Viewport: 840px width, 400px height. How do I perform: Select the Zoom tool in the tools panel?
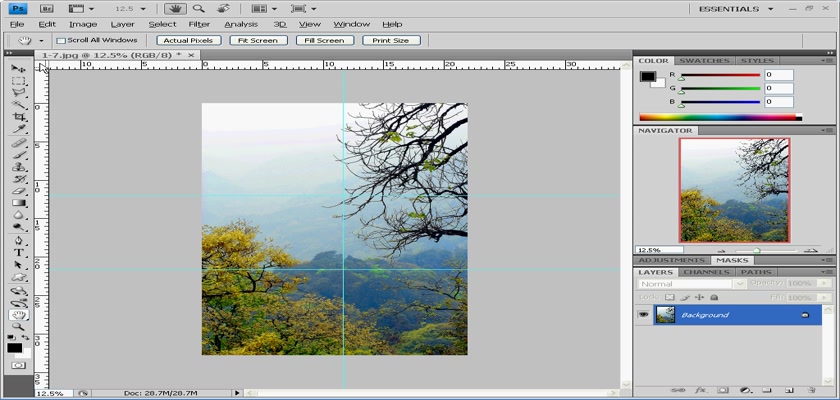(19, 328)
